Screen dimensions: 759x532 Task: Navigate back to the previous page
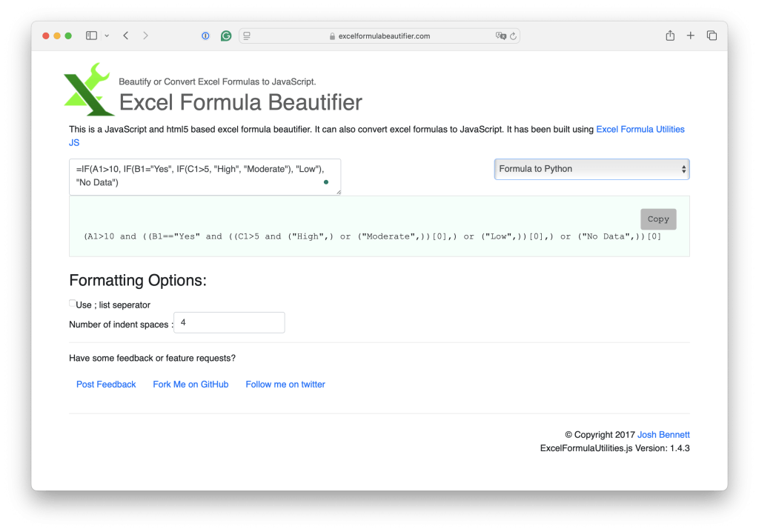pyautogui.click(x=125, y=35)
